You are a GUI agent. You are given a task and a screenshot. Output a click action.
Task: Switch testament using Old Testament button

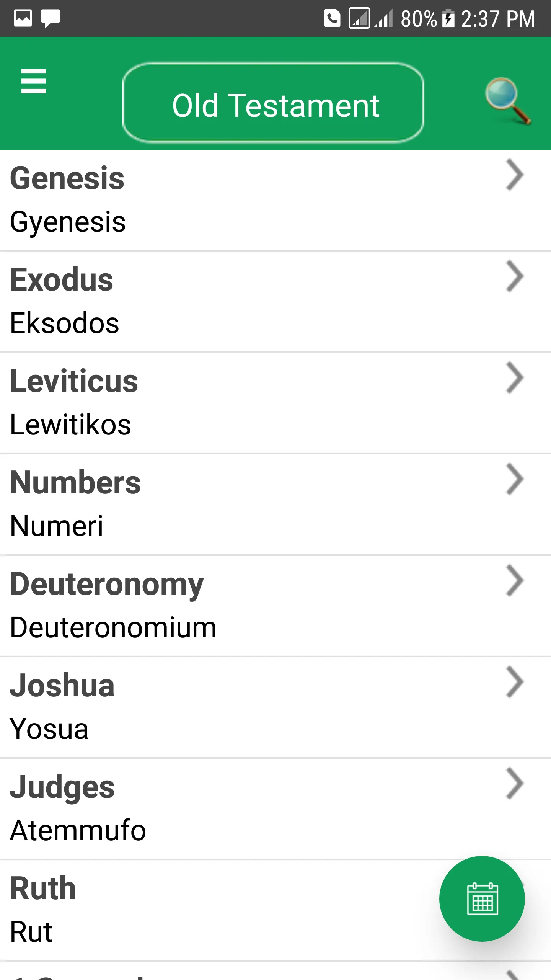click(x=273, y=103)
